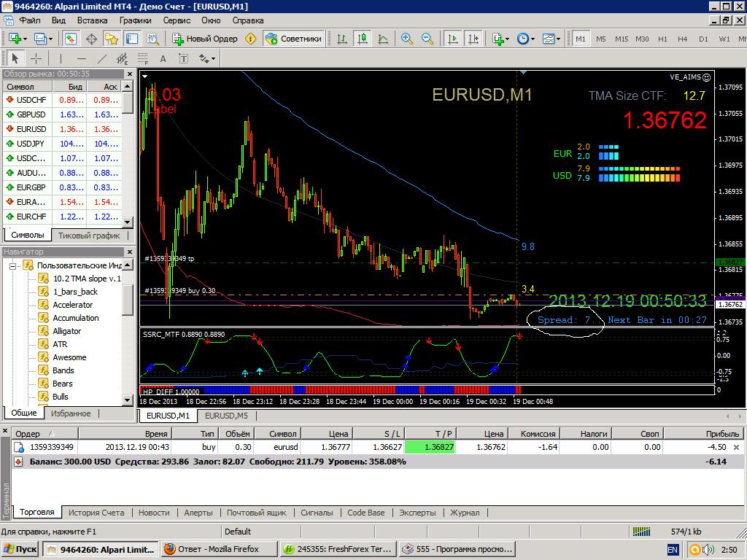The height and width of the screenshot is (560, 747).
Task: Close order 1359339349 with X button
Action: point(736,447)
